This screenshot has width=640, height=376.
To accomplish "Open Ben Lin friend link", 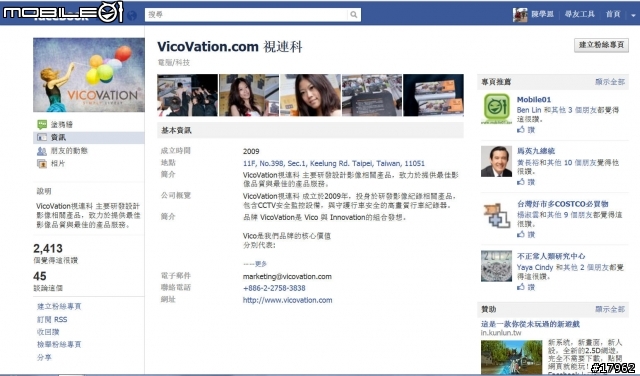I will point(529,110).
